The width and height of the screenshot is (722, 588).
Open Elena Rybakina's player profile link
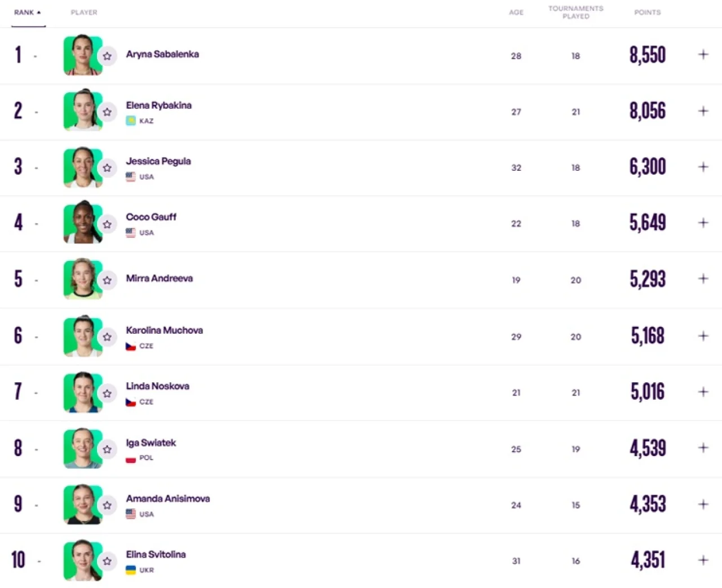tap(159, 105)
